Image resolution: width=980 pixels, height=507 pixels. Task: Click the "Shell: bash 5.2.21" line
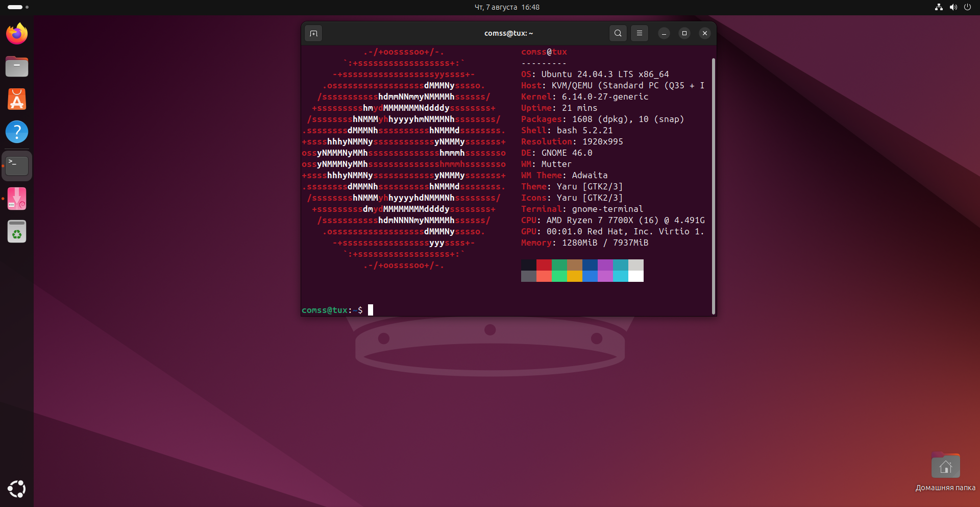(567, 130)
